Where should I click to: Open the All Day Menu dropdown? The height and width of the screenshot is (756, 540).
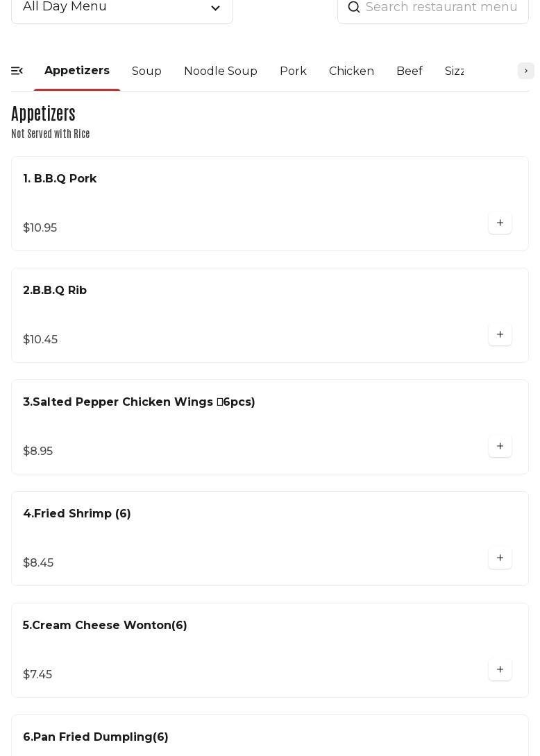pyautogui.click(x=121, y=8)
